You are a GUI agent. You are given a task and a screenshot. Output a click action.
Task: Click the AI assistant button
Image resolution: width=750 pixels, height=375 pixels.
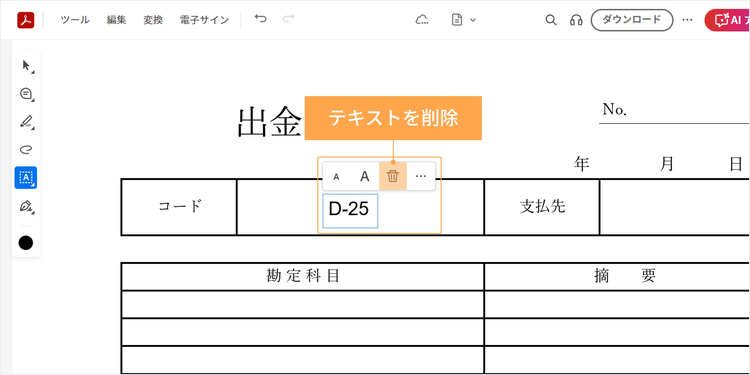pyautogui.click(x=727, y=20)
